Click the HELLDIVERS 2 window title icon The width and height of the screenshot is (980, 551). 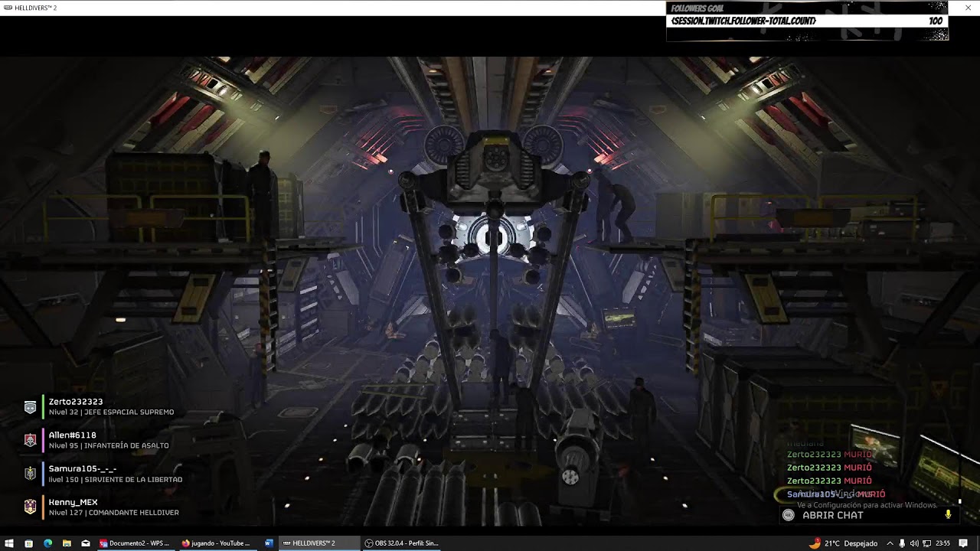point(8,8)
